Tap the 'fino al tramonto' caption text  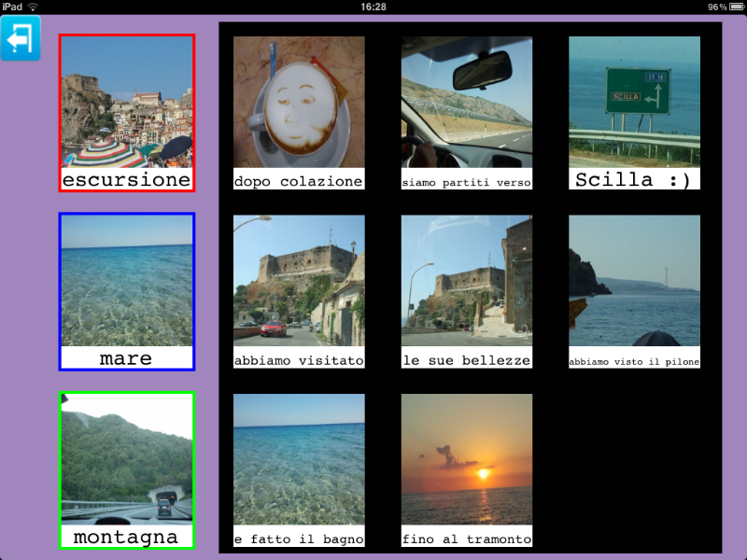click(x=467, y=539)
